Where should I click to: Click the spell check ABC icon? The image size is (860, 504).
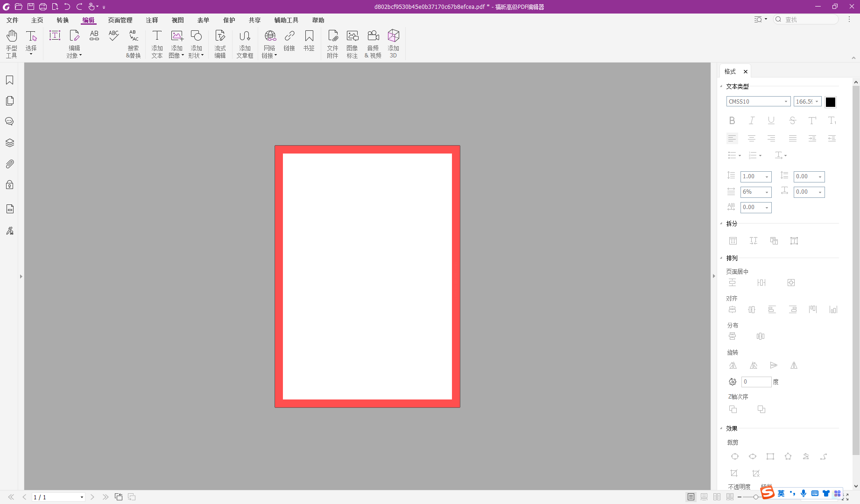tap(113, 36)
